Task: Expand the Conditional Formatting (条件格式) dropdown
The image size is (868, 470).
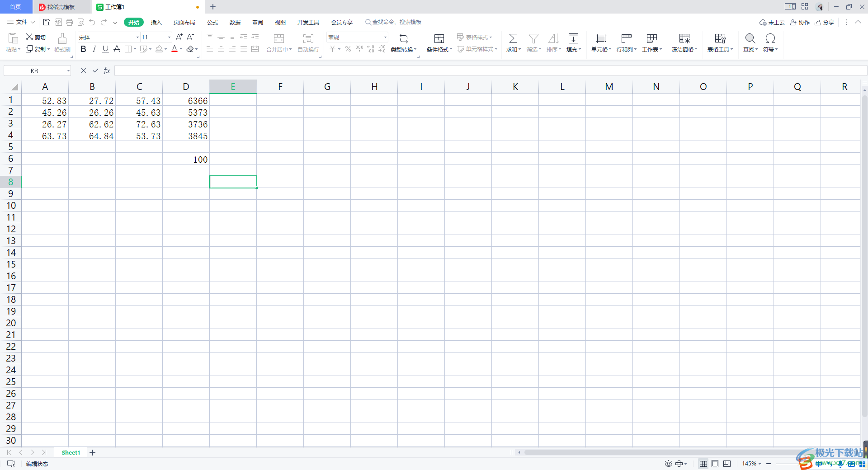Action: [x=451, y=50]
